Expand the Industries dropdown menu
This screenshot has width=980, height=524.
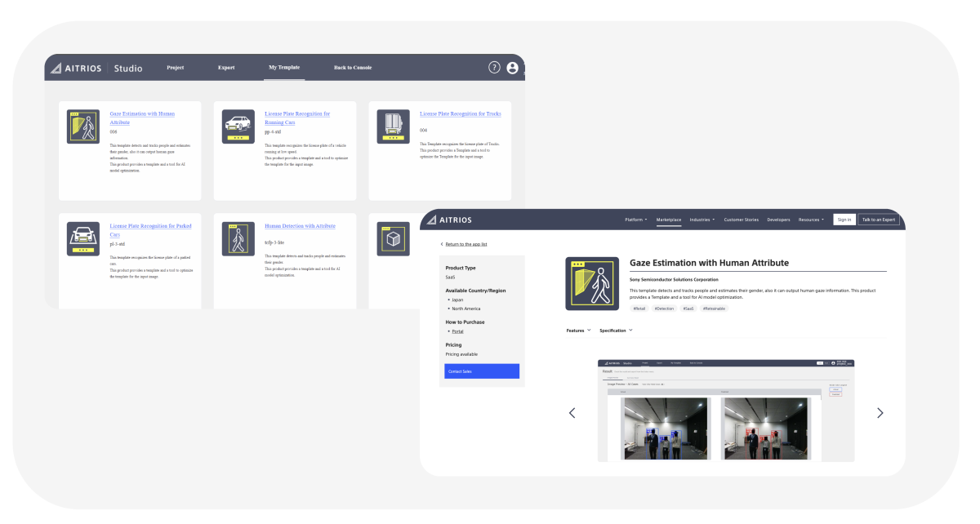(702, 220)
